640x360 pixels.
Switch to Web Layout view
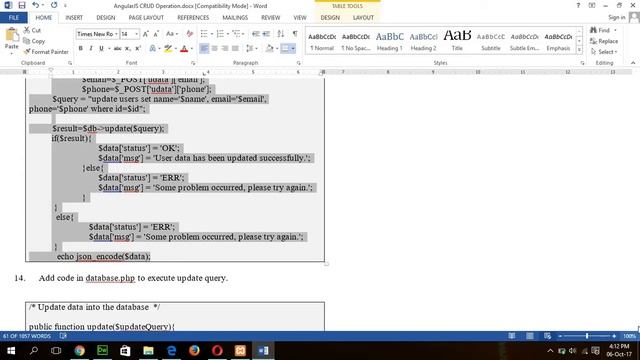pyautogui.click(x=547, y=336)
